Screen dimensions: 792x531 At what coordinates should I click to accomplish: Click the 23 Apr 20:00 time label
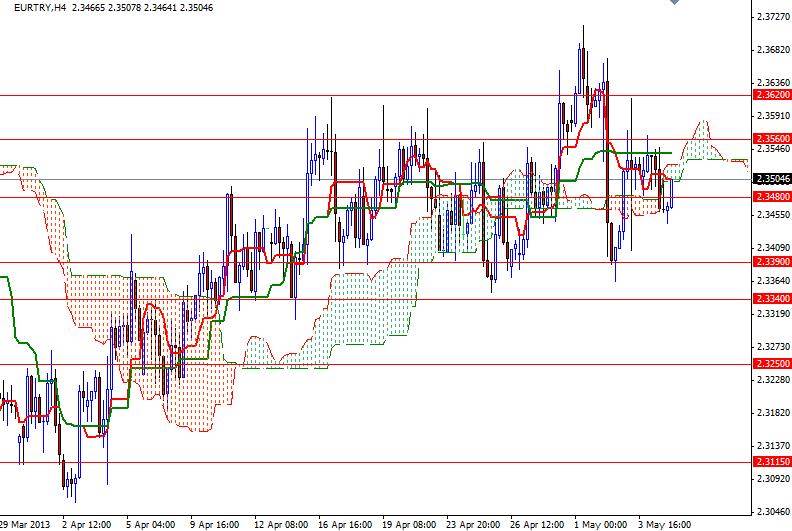point(473,524)
